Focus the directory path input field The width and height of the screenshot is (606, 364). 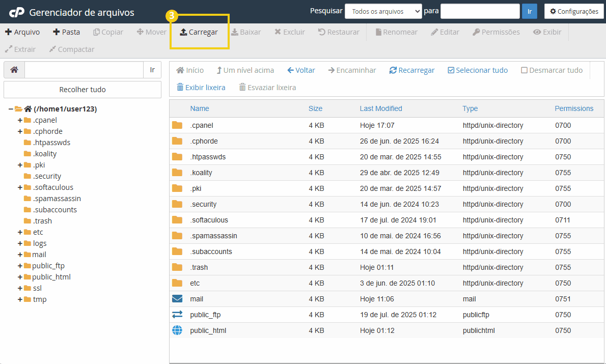pyautogui.click(x=84, y=70)
